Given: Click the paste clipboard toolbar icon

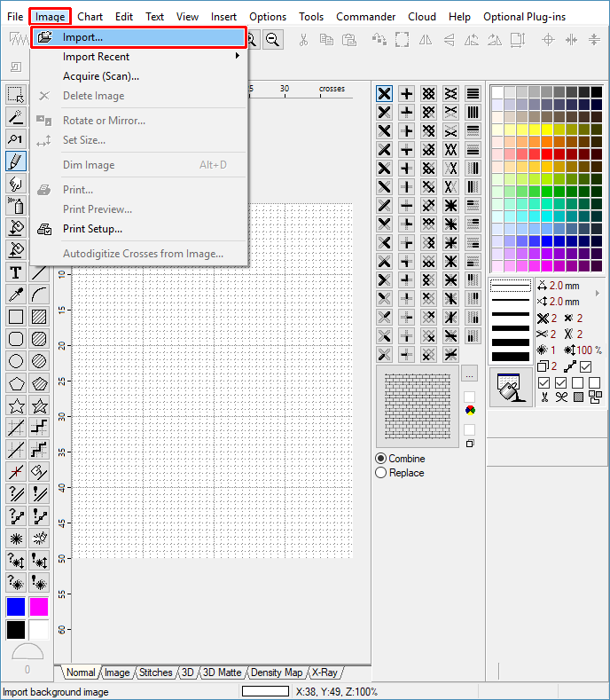Looking at the screenshot, I should 349,40.
